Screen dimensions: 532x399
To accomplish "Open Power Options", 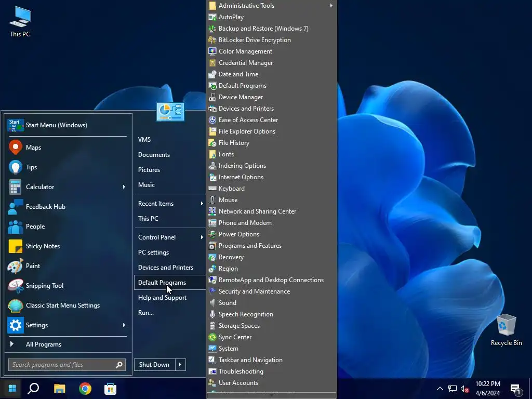I will pyautogui.click(x=271, y=234).
